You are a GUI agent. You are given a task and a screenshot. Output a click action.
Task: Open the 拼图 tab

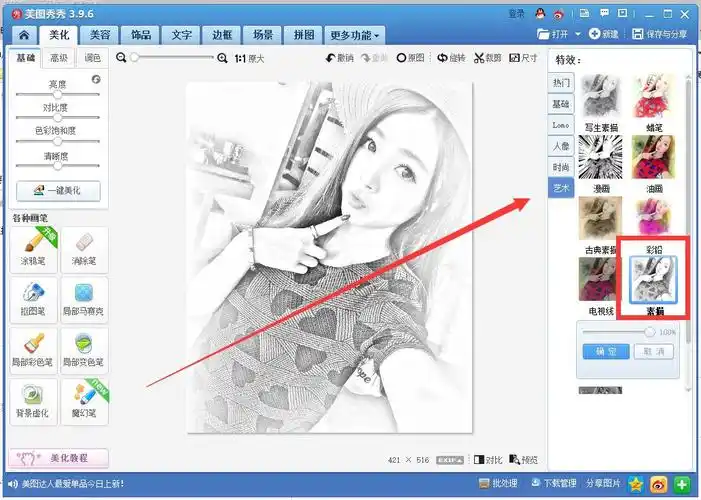coord(304,35)
